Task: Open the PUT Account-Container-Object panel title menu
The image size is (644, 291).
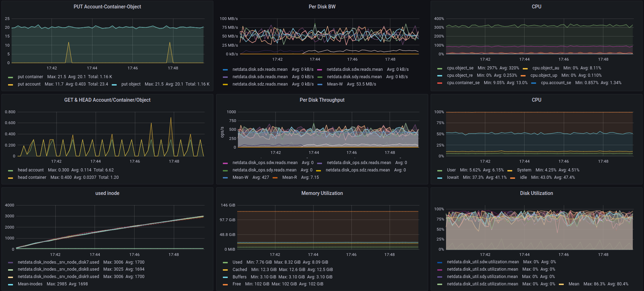Action: [x=107, y=7]
